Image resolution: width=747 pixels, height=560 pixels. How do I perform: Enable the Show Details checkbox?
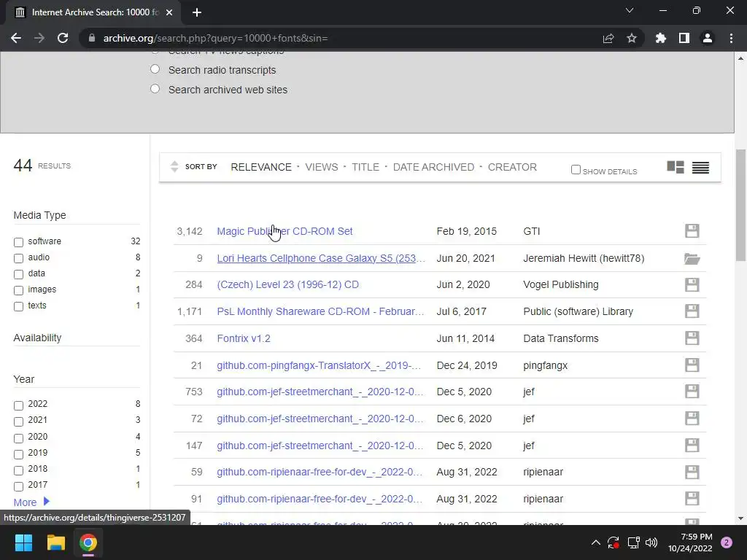[576, 169]
